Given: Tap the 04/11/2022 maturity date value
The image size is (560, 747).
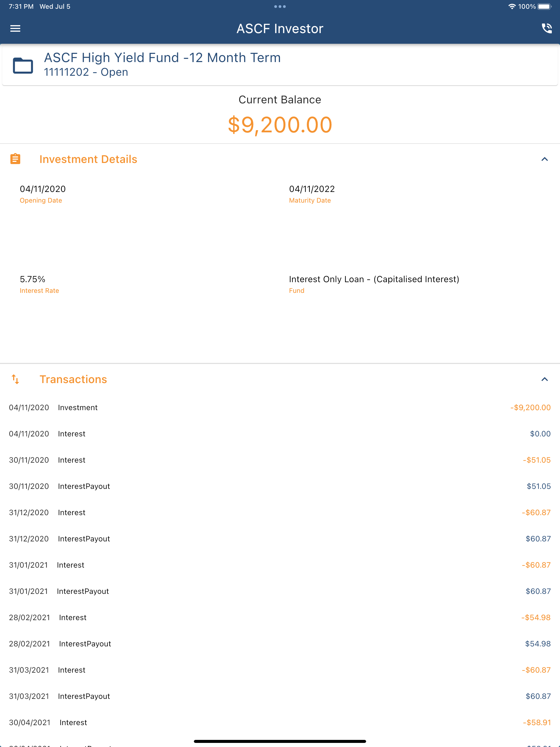Looking at the screenshot, I should 312,189.
